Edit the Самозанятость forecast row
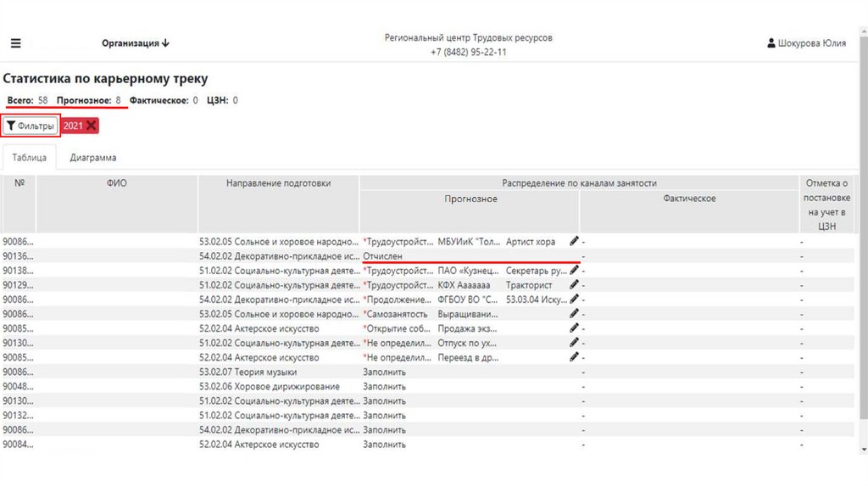Viewport: 868px width, 487px height. click(x=574, y=314)
